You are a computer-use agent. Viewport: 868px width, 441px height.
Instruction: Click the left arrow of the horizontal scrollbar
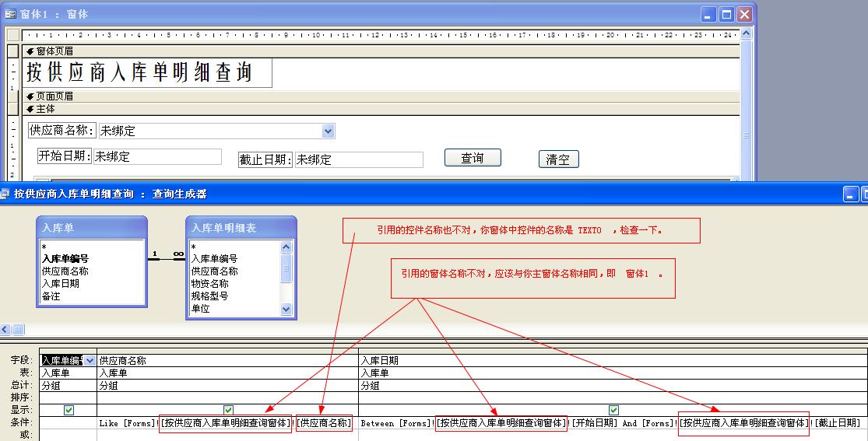pos(5,330)
